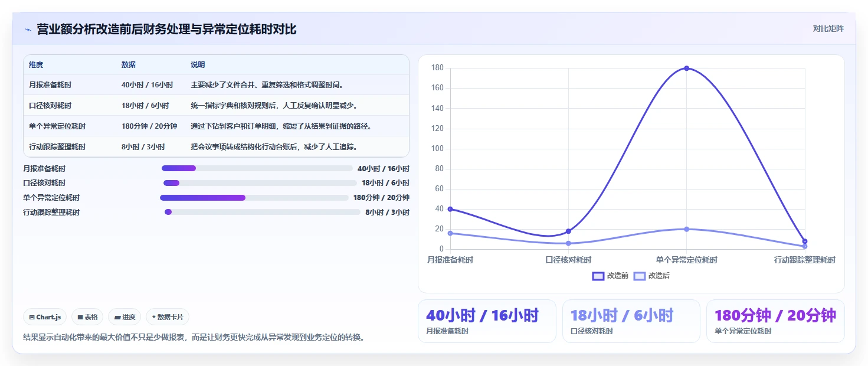The width and height of the screenshot is (868, 366).
Task: Click y-axis tick label 100
Action: pos(437,149)
